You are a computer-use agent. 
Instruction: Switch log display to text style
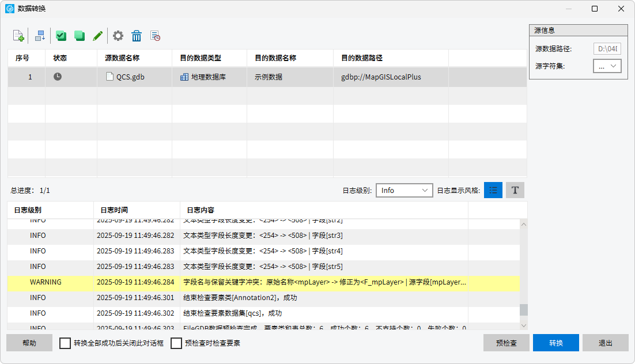[515, 190]
